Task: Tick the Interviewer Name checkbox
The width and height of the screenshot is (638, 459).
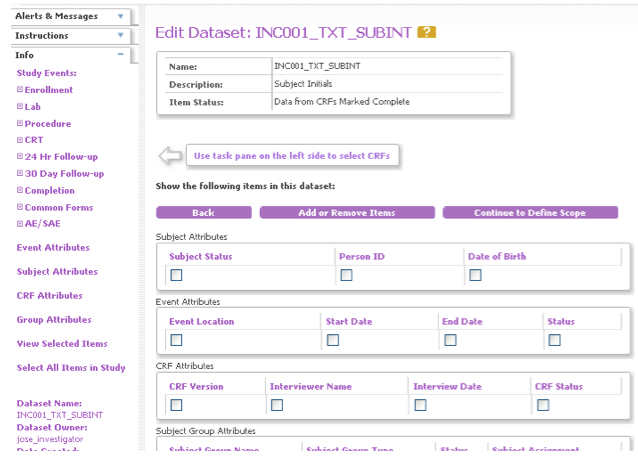Action: pyautogui.click(x=276, y=405)
